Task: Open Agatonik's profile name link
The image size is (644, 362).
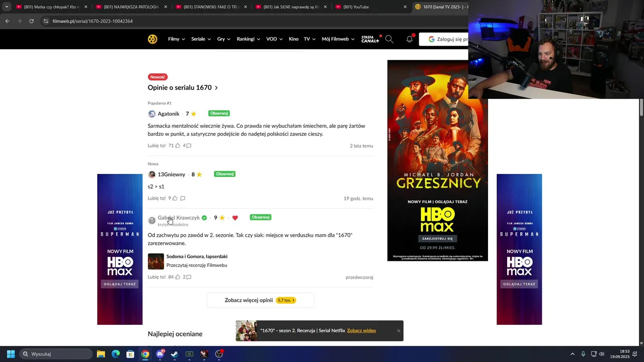Action: pos(169,114)
